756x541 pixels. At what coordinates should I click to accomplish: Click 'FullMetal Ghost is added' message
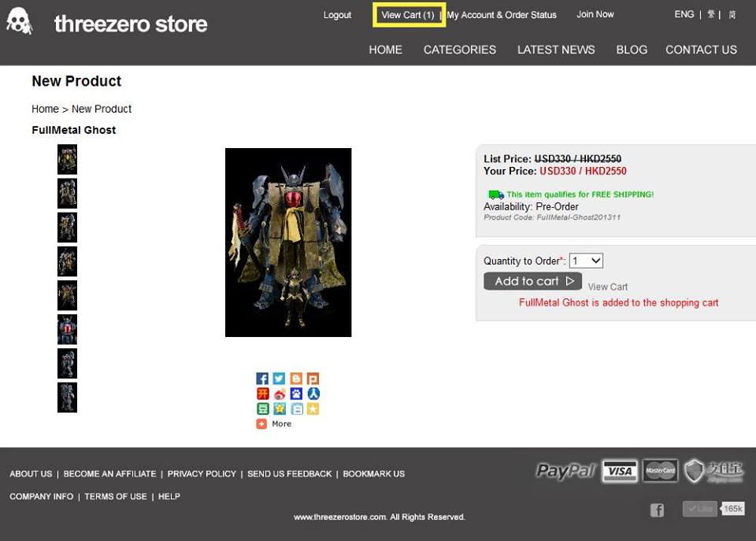click(x=619, y=303)
